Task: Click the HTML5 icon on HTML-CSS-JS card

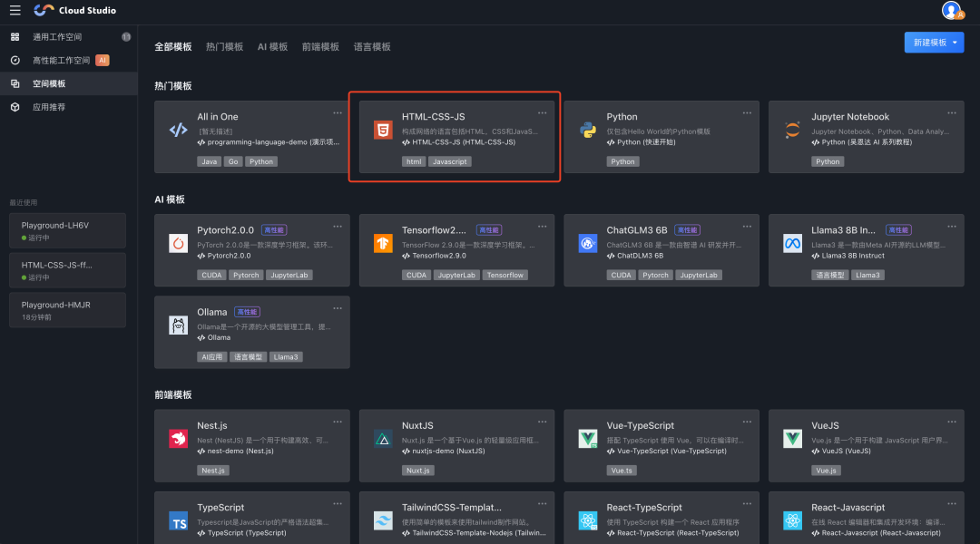Action: (383, 130)
